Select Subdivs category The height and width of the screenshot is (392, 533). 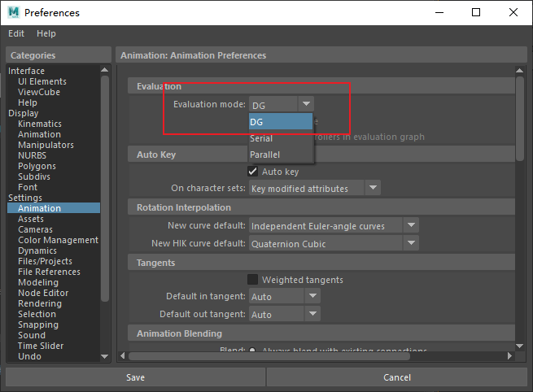(34, 176)
